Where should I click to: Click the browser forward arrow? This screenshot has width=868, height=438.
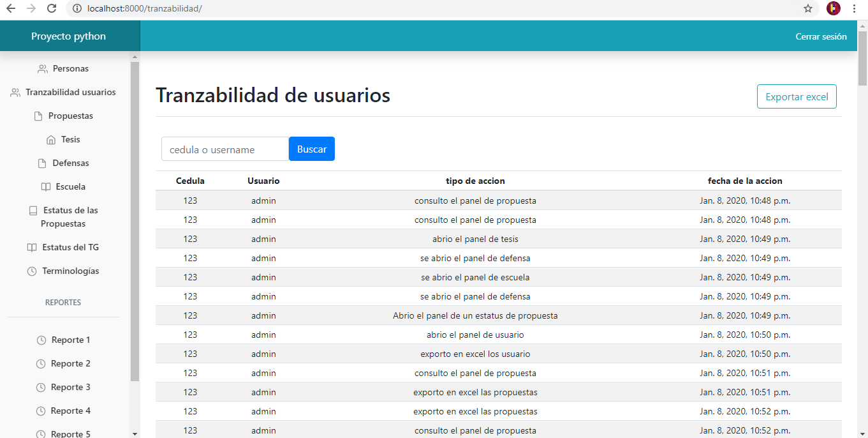click(x=32, y=9)
